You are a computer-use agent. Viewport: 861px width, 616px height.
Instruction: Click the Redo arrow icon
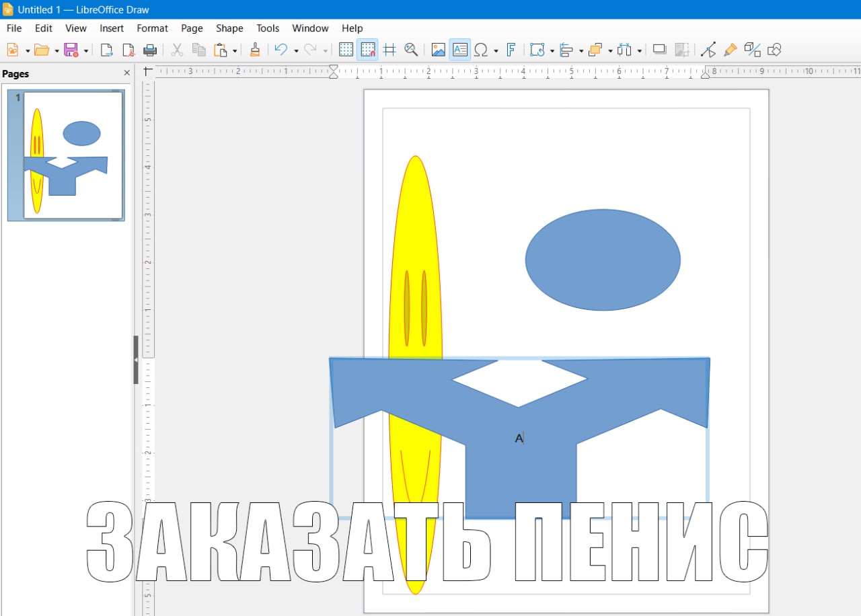pyautogui.click(x=310, y=50)
